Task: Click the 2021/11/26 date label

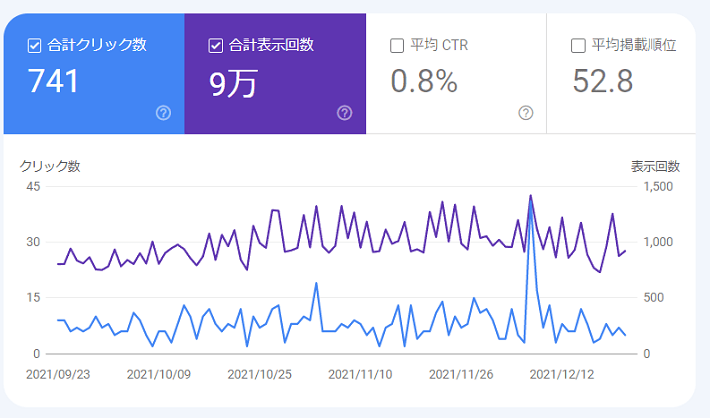Action: click(x=461, y=375)
